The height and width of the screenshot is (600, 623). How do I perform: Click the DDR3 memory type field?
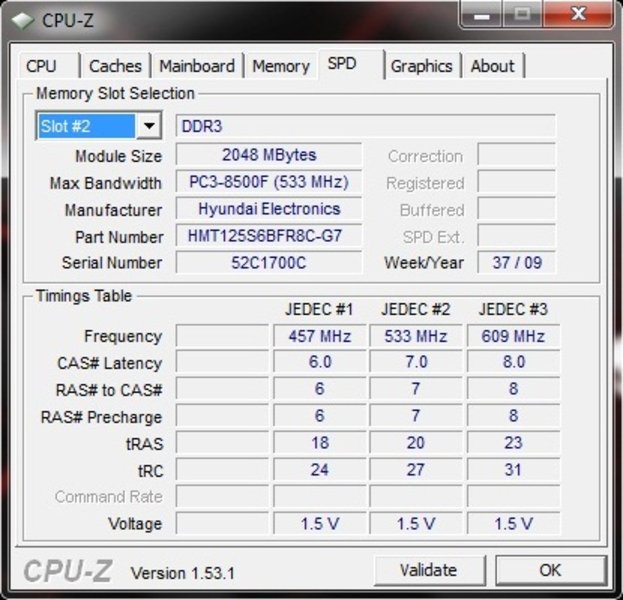tap(365, 126)
